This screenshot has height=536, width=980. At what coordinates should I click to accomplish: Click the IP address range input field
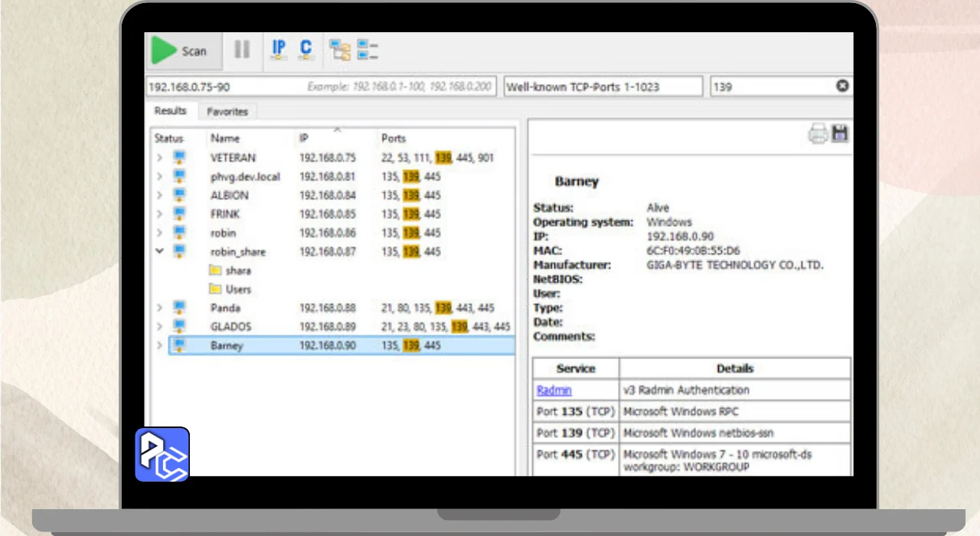[226, 87]
